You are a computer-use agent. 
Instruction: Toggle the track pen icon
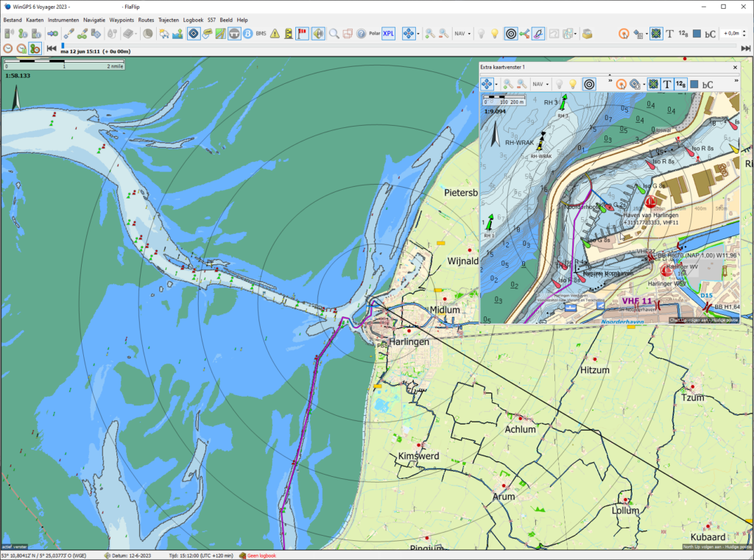[x=538, y=34]
